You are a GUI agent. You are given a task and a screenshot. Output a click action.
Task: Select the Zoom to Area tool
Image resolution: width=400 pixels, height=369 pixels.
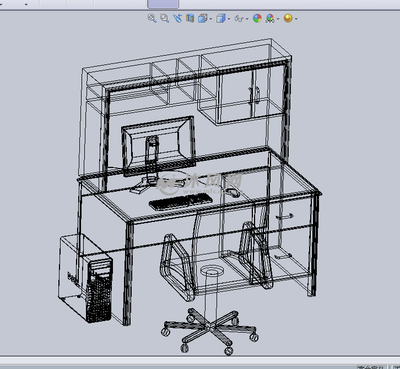(x=164, y=18)
